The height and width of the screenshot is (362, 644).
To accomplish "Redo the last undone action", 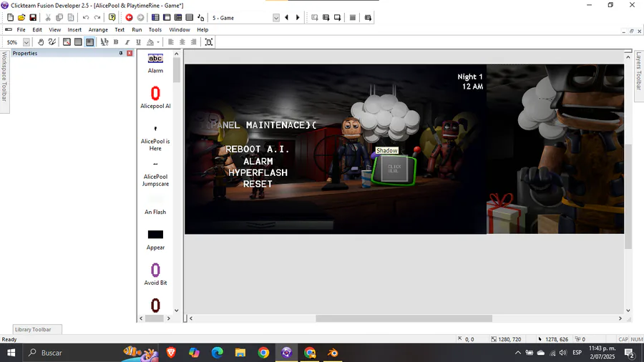I will pyautogui.click(x=97, y=18).
